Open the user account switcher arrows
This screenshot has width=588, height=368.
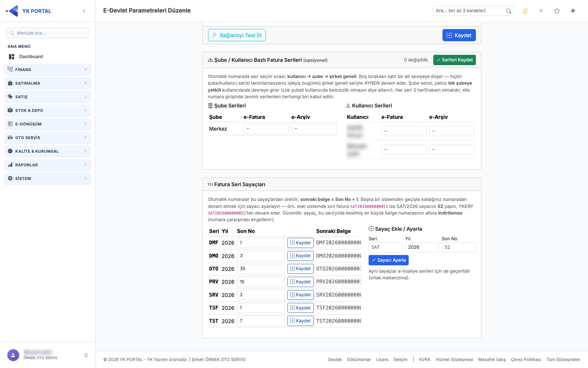click(86, 355)
